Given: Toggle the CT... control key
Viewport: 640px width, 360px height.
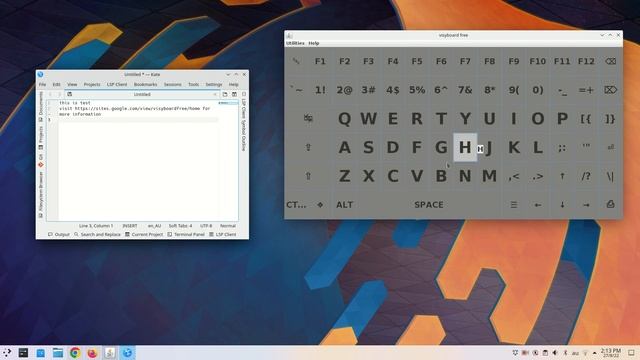Looking at the screenshot, I should (296, 204).
